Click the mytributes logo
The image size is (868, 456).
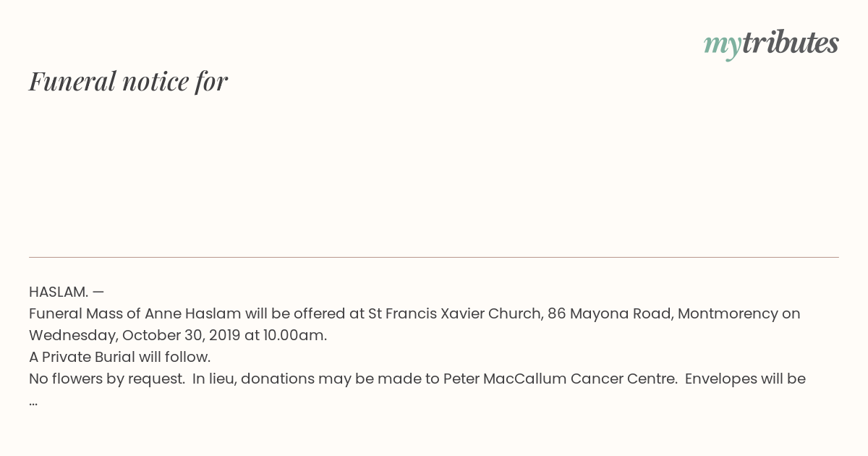(771, 44)
